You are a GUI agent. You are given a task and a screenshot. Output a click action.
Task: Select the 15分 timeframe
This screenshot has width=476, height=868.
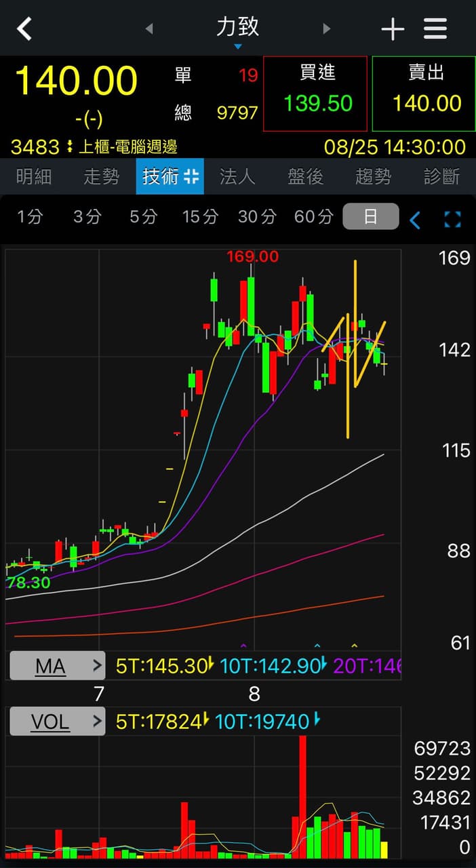pos(200,217)
